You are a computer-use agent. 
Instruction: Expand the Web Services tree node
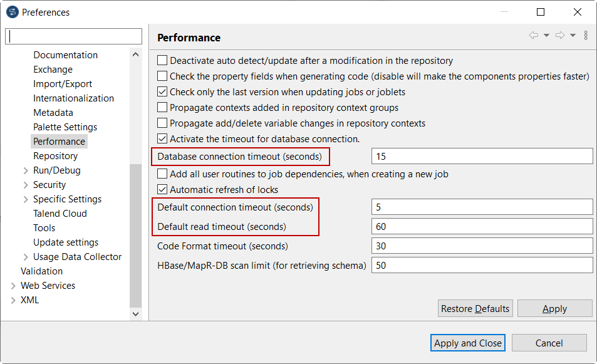point(13,286)
